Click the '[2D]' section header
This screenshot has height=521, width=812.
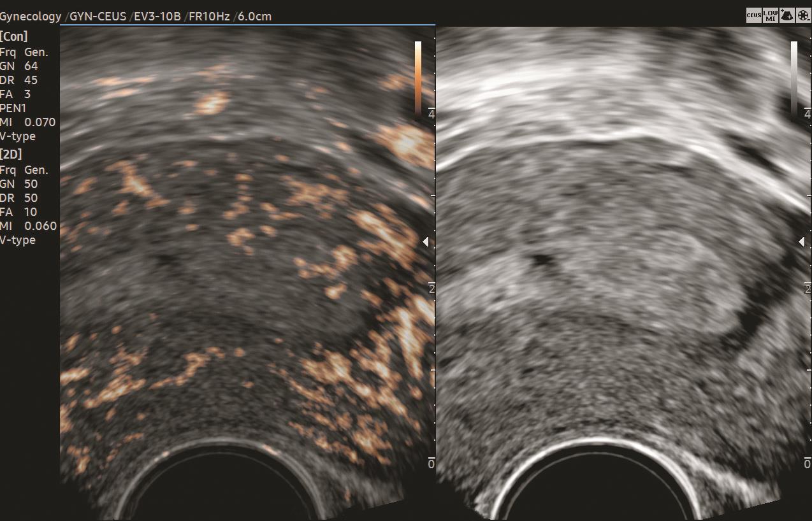pos(11,154)
